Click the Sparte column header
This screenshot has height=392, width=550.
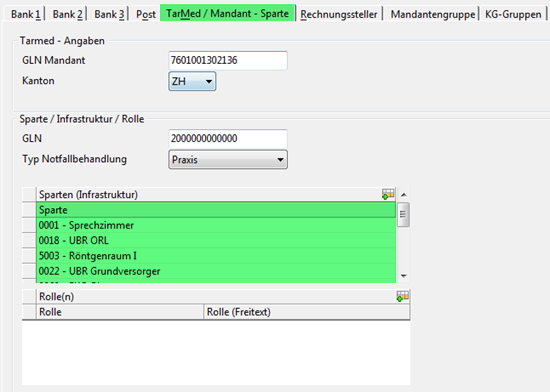tap(216, 210)
